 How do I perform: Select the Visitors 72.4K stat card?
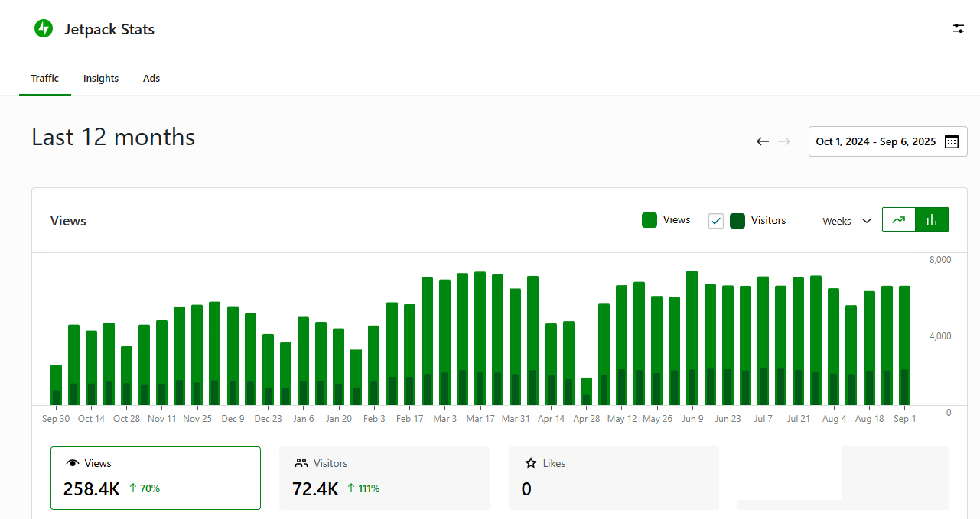[x=384, y=478]
